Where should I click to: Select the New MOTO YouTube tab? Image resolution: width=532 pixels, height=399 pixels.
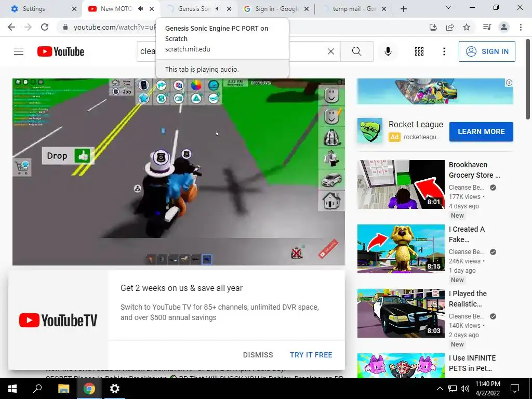pyautogui.click(x=116, y=9)
